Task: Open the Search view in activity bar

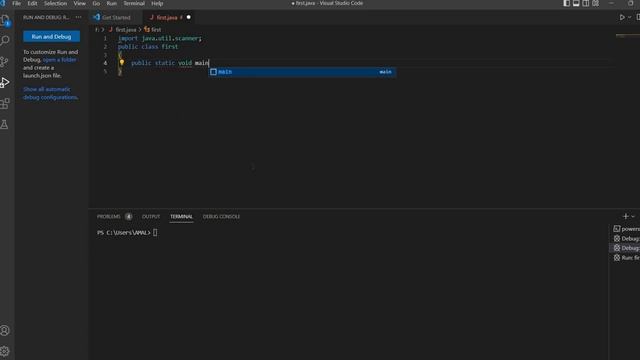Action: click(5, 40)
